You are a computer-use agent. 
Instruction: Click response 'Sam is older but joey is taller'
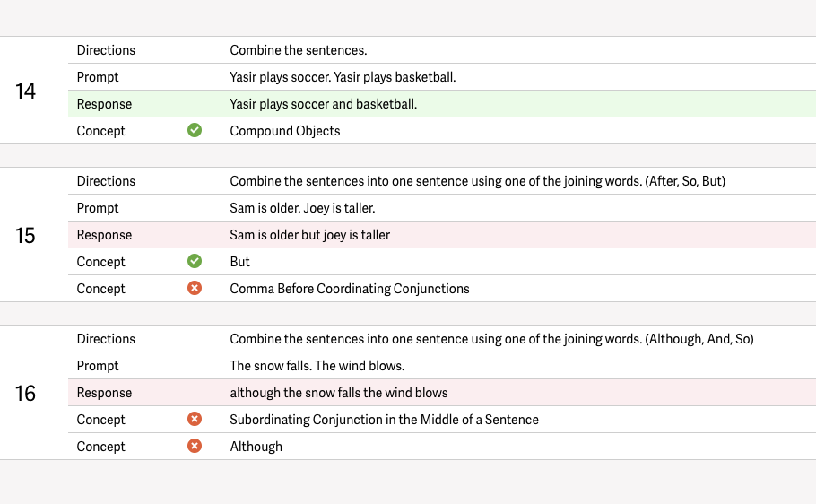(x=309, y=235)
